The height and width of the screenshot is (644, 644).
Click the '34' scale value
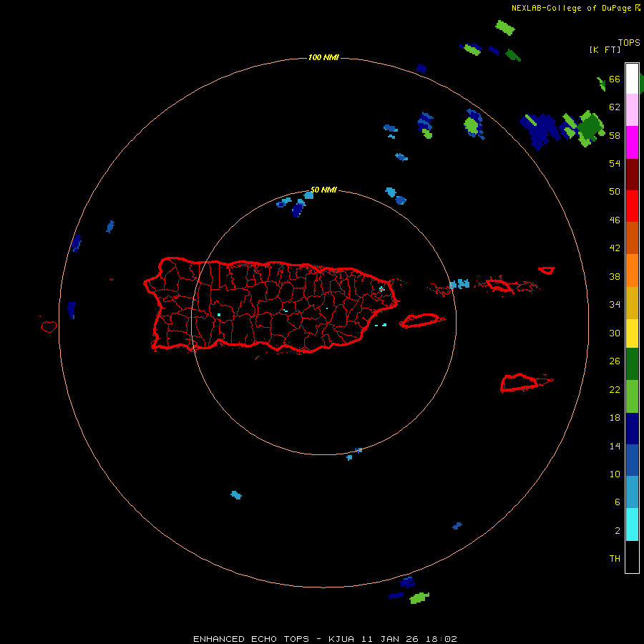[x=615, y=305]
